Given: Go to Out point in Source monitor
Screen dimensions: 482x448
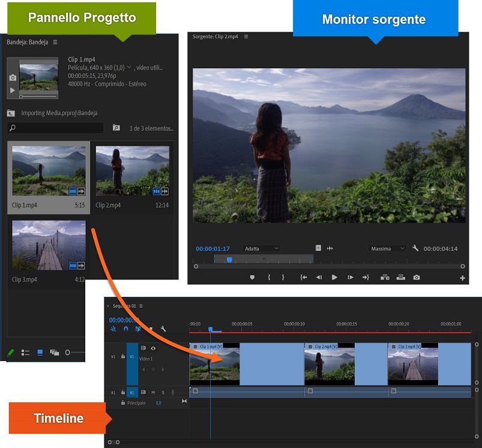Looking at the screenshot, I should point(366,277).
